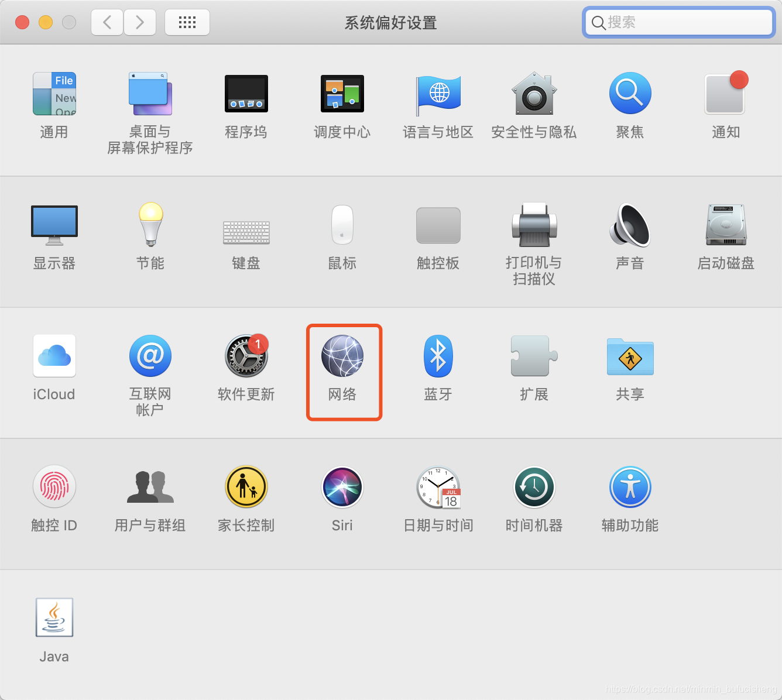Close the 系统偏好设置 window
The height and width of the screenshot is (700, 782).
pos(22,22)
